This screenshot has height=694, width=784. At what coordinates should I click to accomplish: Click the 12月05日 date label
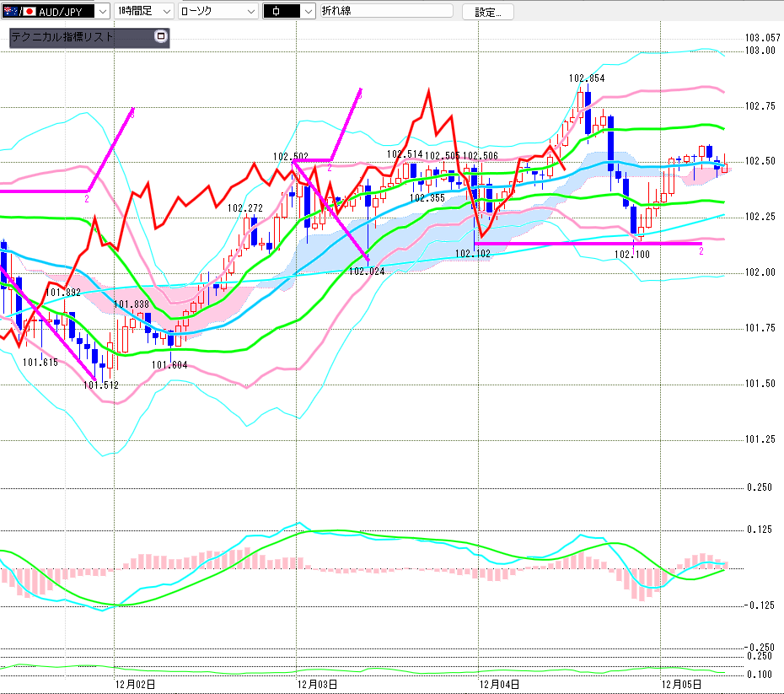pyautogui.click(x=681, y=684)
